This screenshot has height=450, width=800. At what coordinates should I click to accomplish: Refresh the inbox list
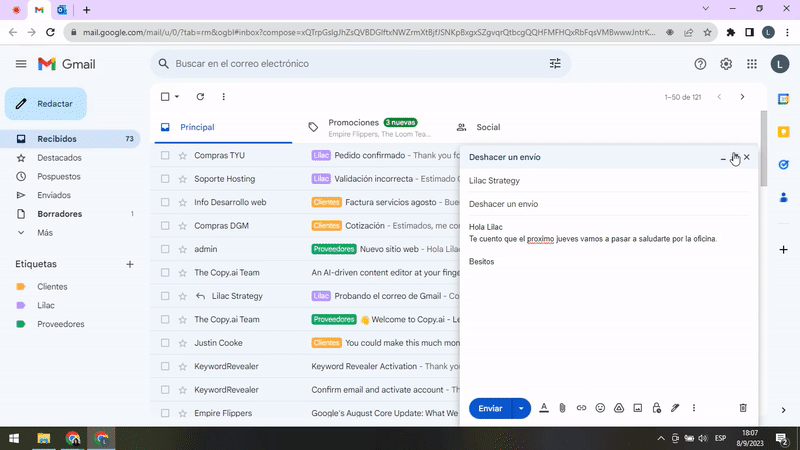(200, 96)
